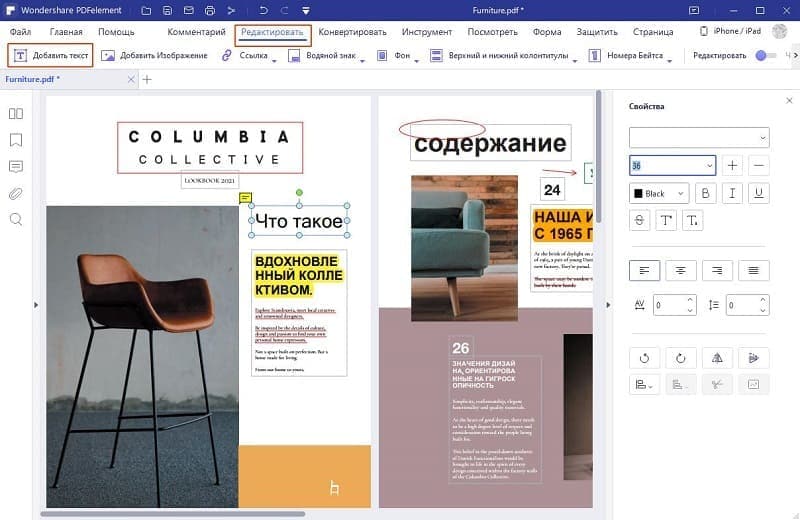The height and width of the screenshot is (520, 800).
Task: Click Добавить текст button
Action: [50, 55]
